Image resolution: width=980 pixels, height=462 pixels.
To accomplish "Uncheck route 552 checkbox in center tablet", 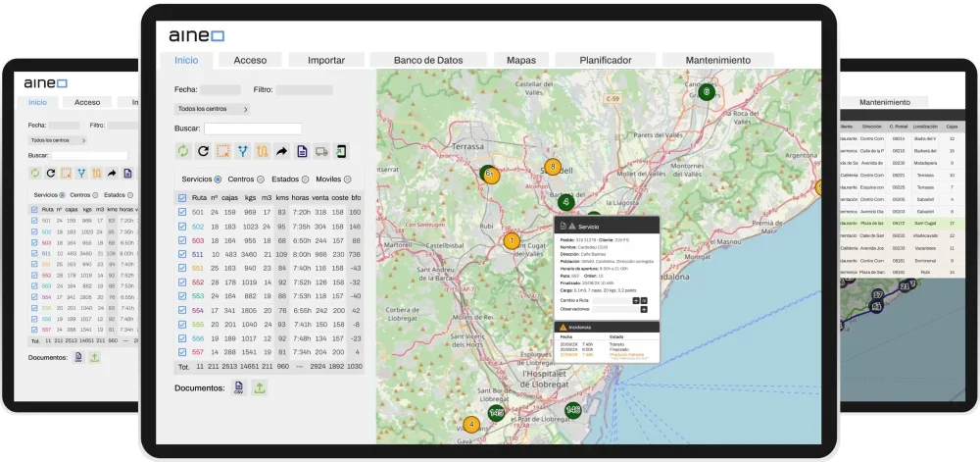I will coord(182,282).
